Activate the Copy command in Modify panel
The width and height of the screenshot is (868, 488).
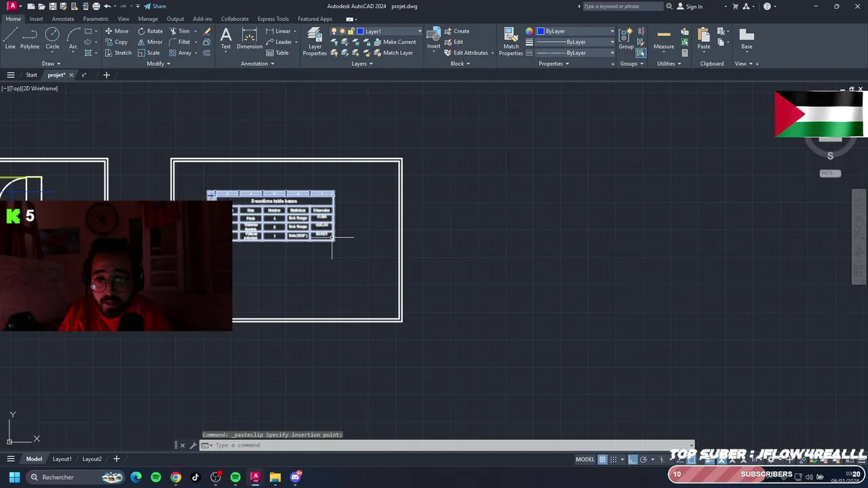pos(116,42)
